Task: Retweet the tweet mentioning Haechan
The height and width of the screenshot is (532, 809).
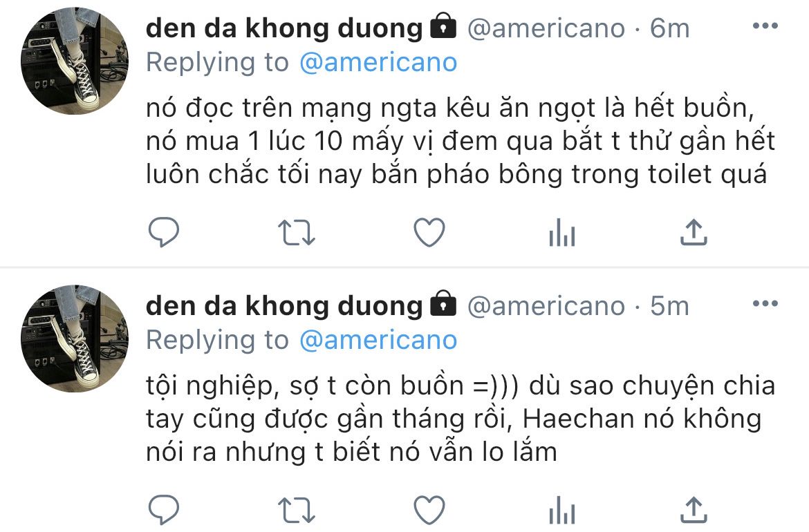Action: (x=296, y=511)
